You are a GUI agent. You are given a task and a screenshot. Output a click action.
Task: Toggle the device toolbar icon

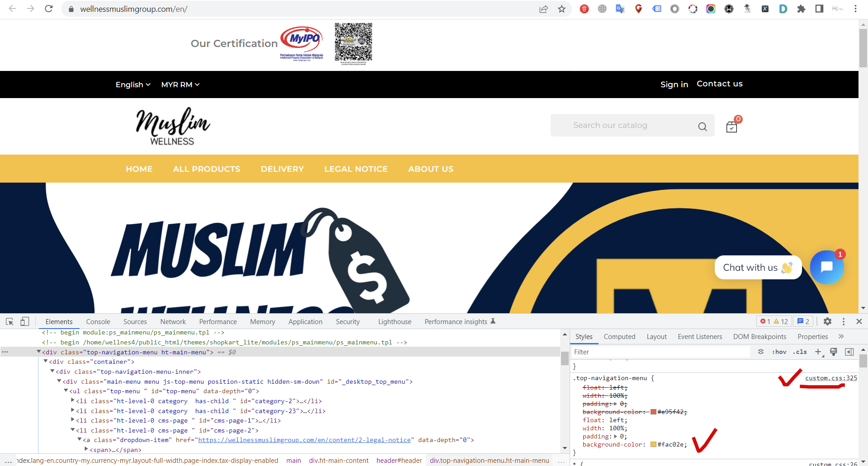click(x=25, y=321)
